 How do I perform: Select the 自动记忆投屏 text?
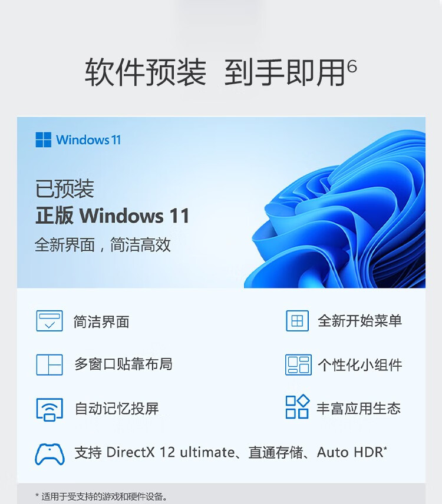coord(117,409)
